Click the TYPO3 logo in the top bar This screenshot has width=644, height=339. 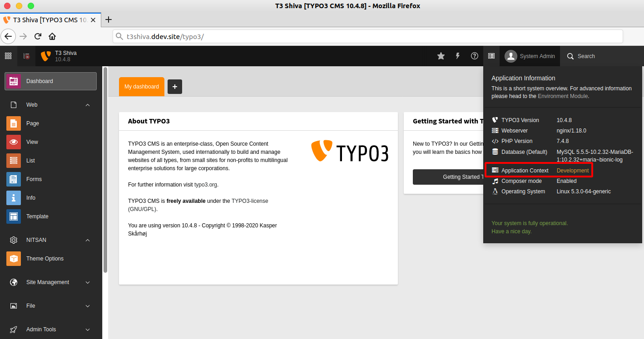pos(45,56)
